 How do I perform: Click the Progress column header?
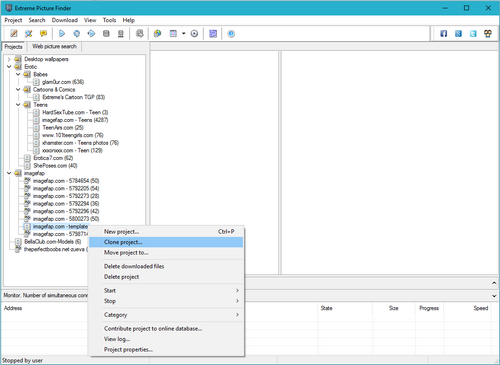click(x=429, y=308)
